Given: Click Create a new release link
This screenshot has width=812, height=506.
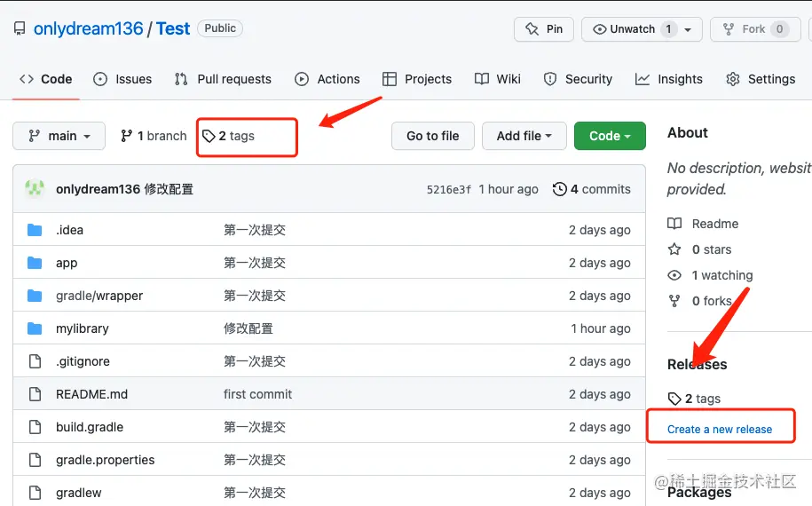Looking at the screenshot, I should [720, 430].
